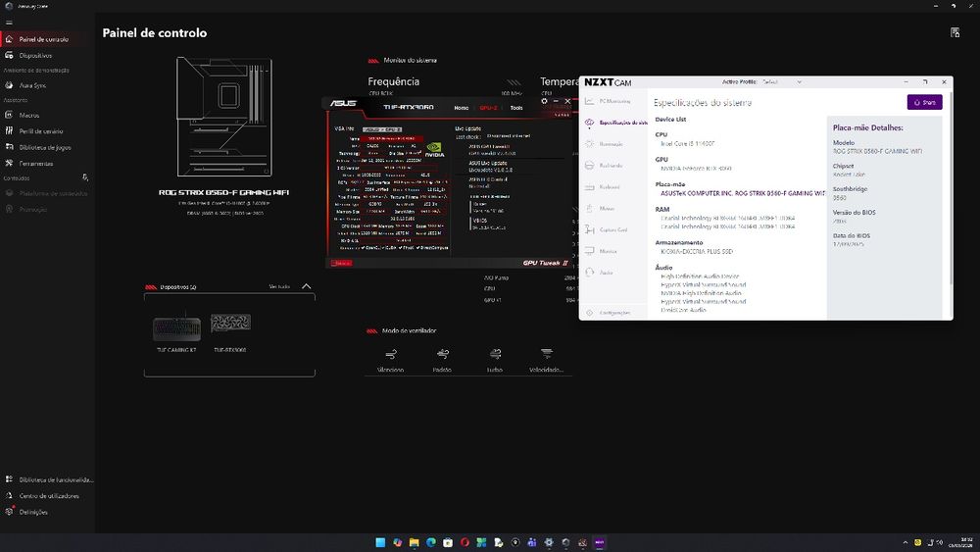Open Active Profile dropdown in NZXT CAM

tap(781, 82)
